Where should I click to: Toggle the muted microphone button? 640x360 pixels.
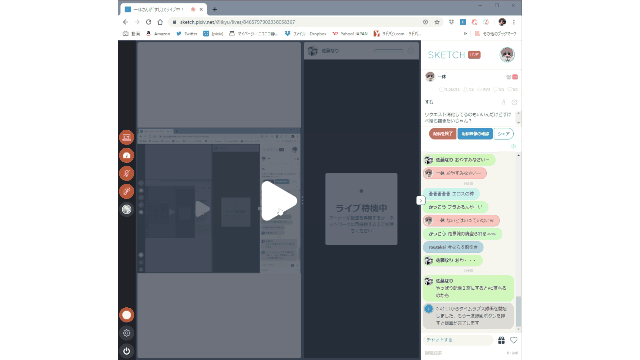click(127, 173)
